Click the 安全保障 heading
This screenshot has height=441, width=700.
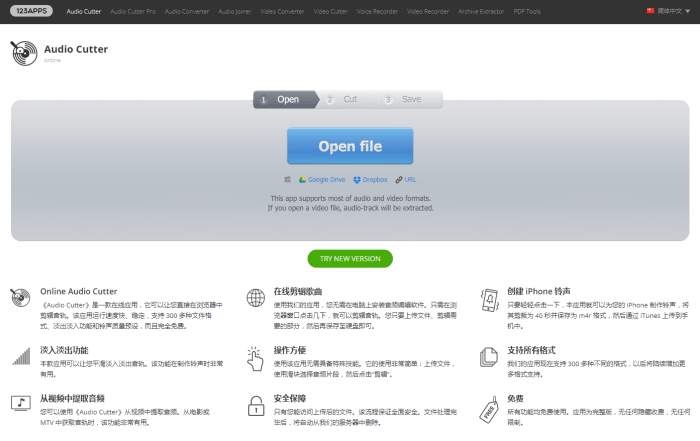click(290, 399)
